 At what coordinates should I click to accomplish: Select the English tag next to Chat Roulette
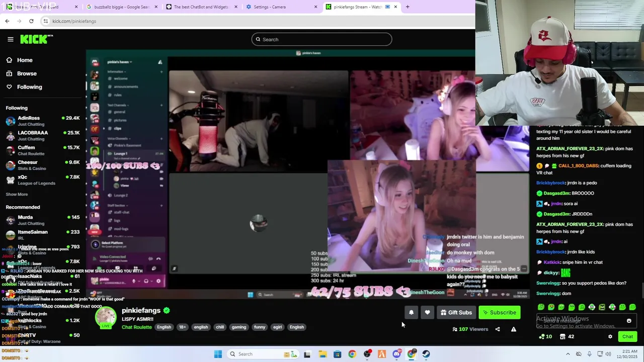click(164, 327)
